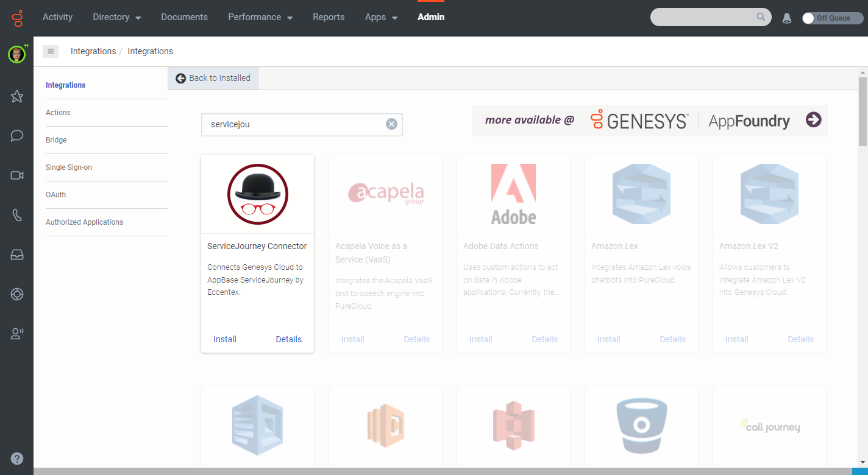Click the blue bucket logo card
The width and height of the screenshot is (868, 475).
point(641,425)
